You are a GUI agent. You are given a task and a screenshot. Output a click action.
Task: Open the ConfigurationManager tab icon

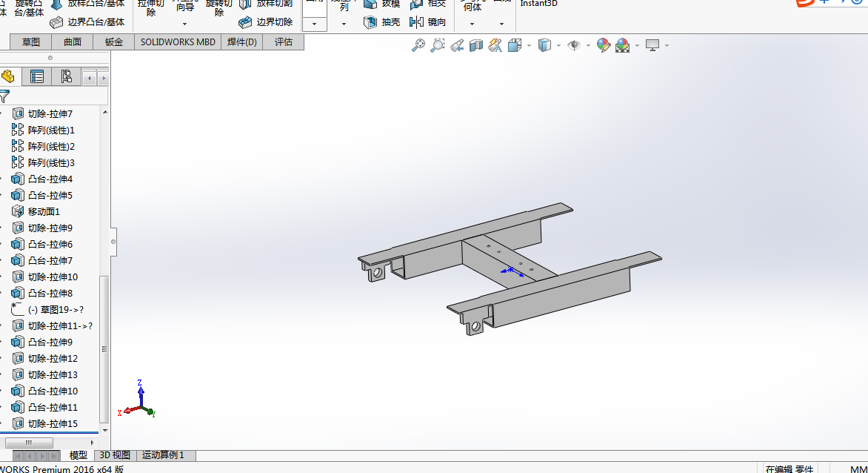66,76
